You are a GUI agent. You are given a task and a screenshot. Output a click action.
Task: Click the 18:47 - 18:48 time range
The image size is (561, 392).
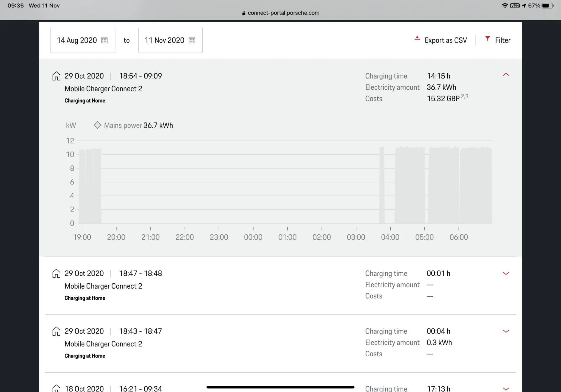[x=141, y=274]
